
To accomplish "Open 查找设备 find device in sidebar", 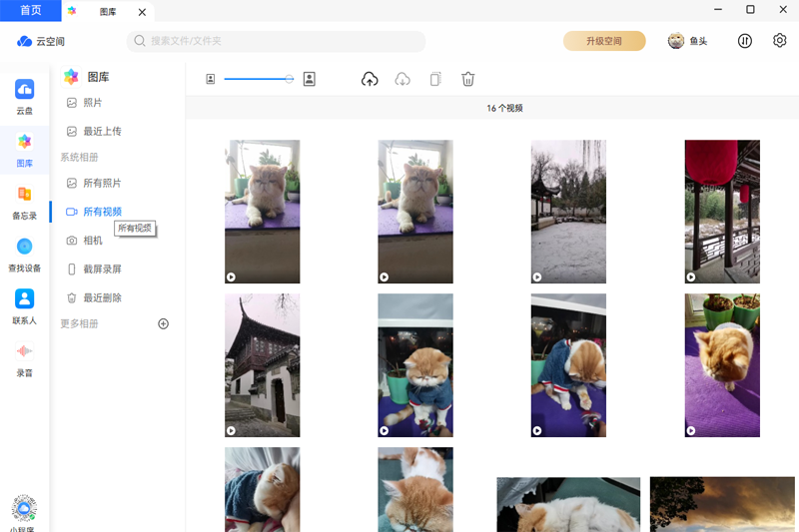I will [x=24, y=254].
